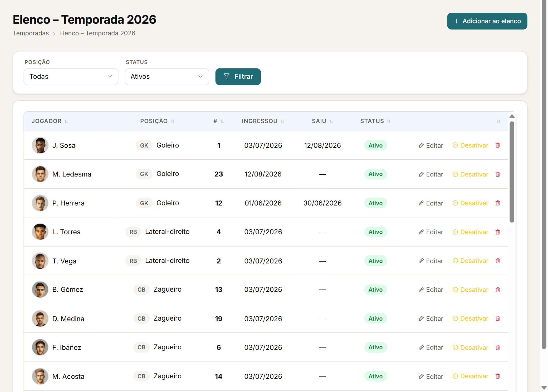The image size is (548, 392).
Task: Delete D. Medina with trash icon
Action: point(498,318)
